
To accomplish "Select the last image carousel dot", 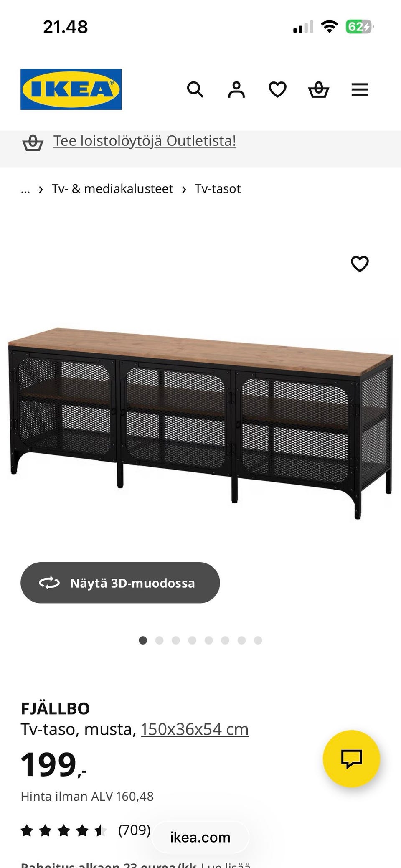I will pos(258,640).
